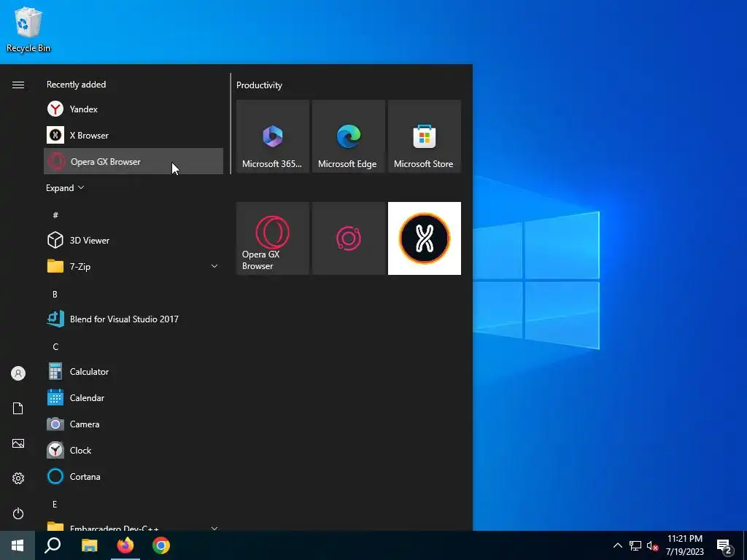747x560 pixels.
Task: Expand the Recently added list
Action: [x=65, y=188]
